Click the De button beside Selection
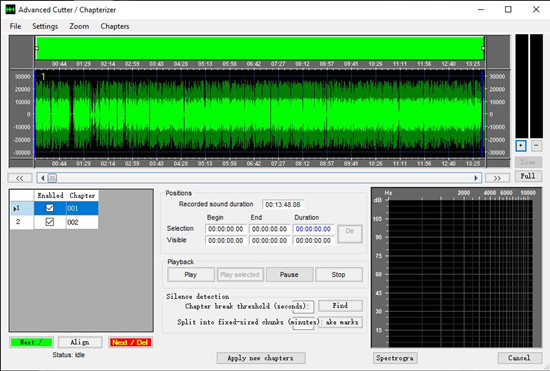Image resolution: width=550 pixels, height=371 pixels. click(x=350, y=234)
